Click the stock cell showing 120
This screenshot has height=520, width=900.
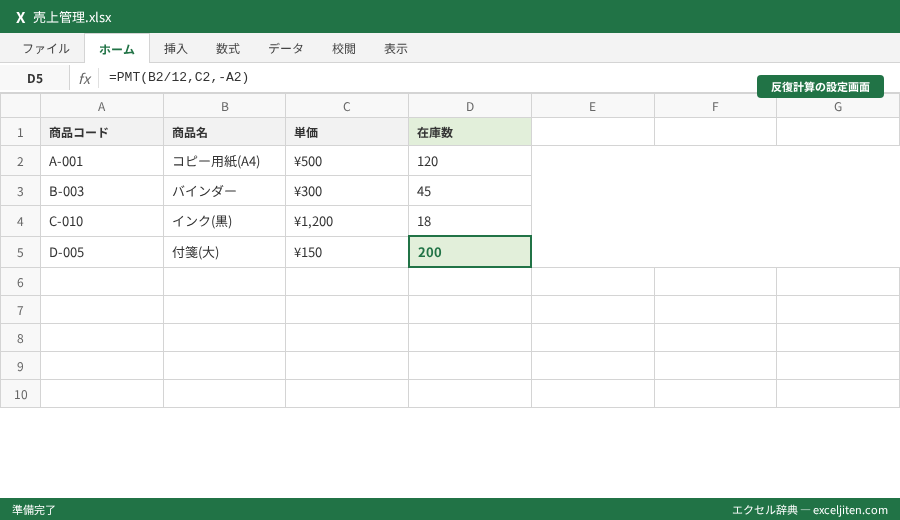coord(470,161)
